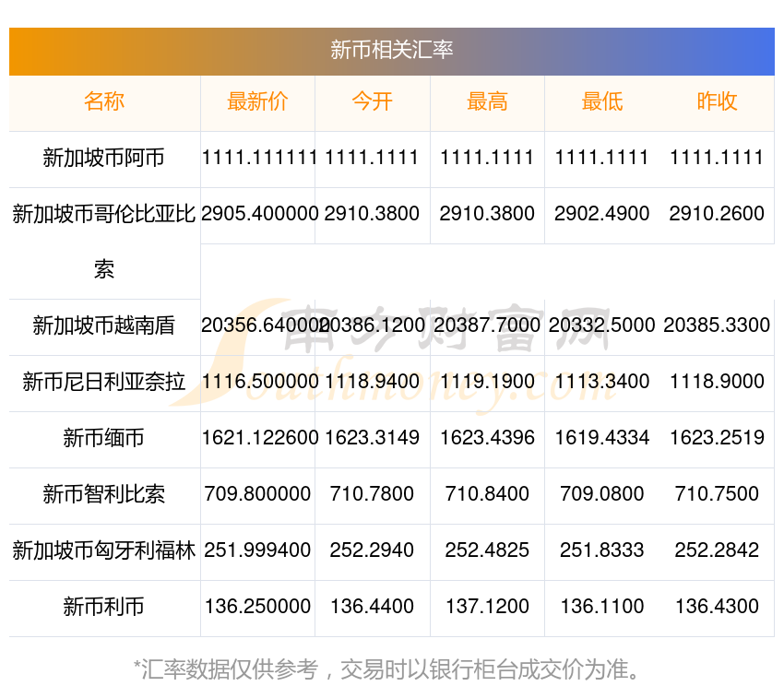The image size is (784, 698).
Task: Click the 20387.7000 highest price cell
Action: coord(487,325)
